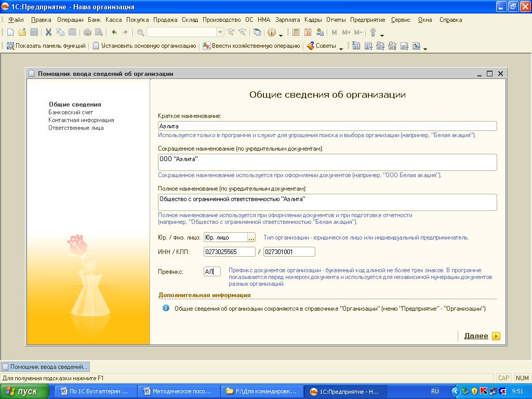Click Ввести хозяйственную операцию button
This screenshot has width=532, height=399.
click(251, 46)
